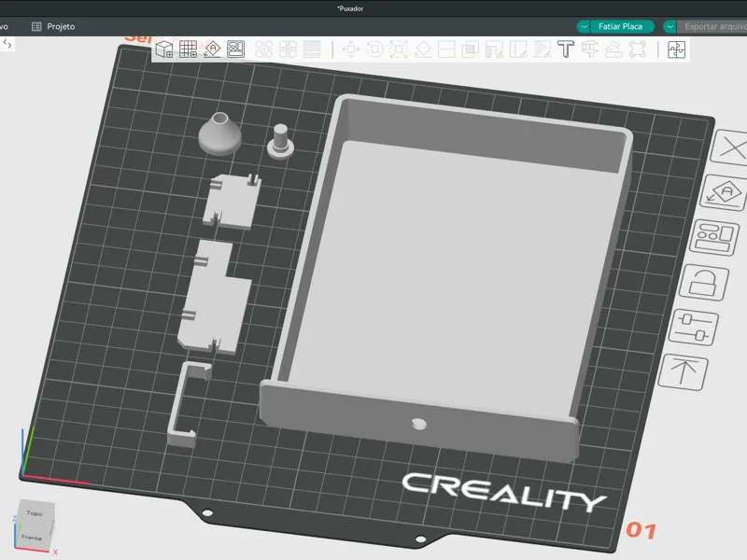Image resolution: width=747 pixels, height=560 pixels.
Task: Open the Projeto menu
Action: tap(53, 27)
